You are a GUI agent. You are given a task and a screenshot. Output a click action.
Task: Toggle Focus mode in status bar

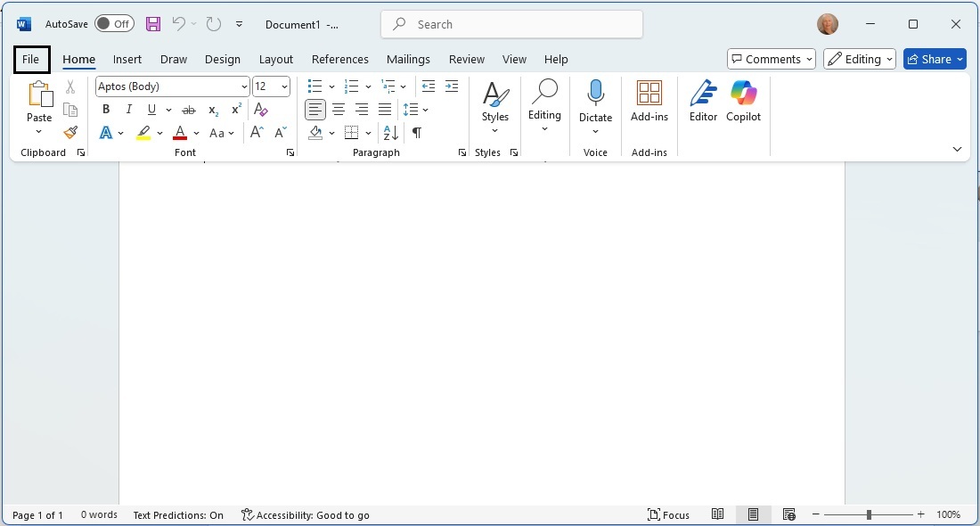coord(669,514)
